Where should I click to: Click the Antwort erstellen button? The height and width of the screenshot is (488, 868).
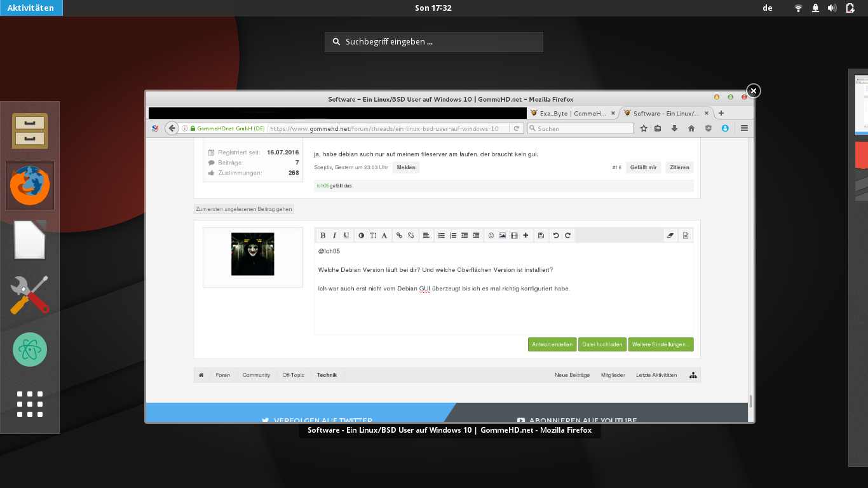[x=552, y=344]
